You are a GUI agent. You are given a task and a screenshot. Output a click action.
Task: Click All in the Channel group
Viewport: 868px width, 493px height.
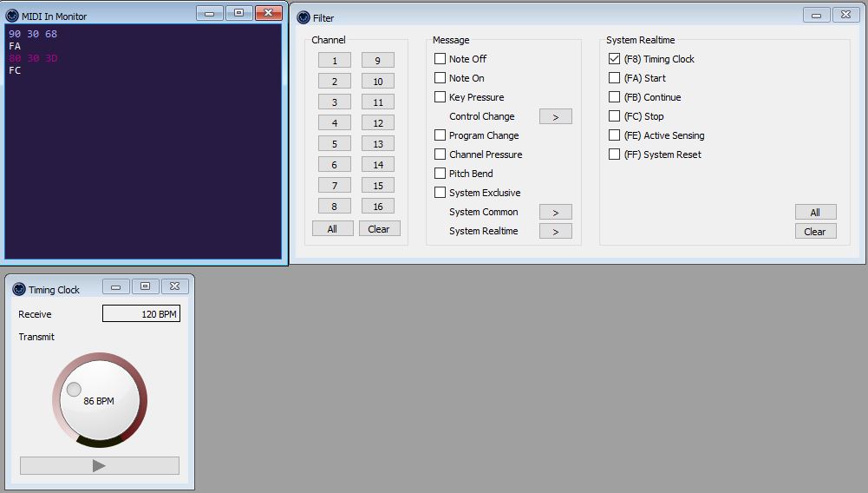pos(333,229)
